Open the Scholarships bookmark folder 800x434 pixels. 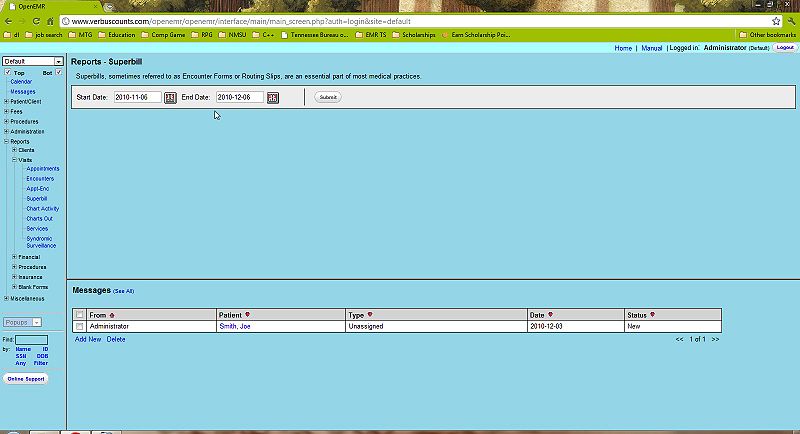414,35
